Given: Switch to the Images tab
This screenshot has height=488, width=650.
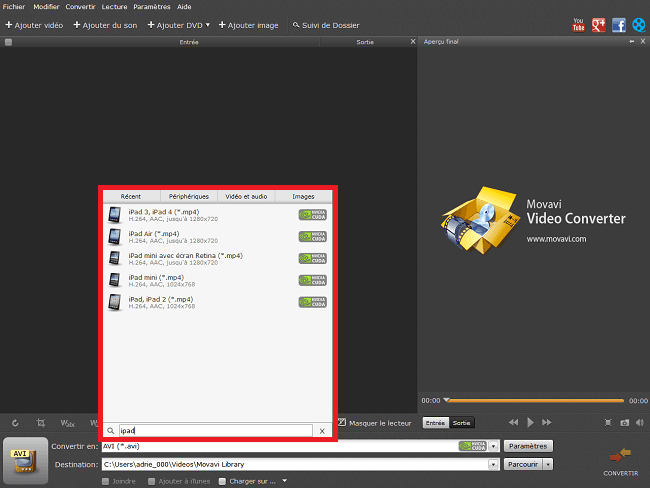Looking at the screenshot, I should (303, 197).
